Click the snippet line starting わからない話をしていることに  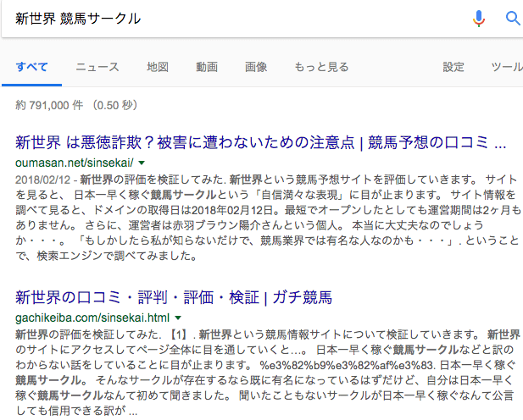tap(265, 365)
